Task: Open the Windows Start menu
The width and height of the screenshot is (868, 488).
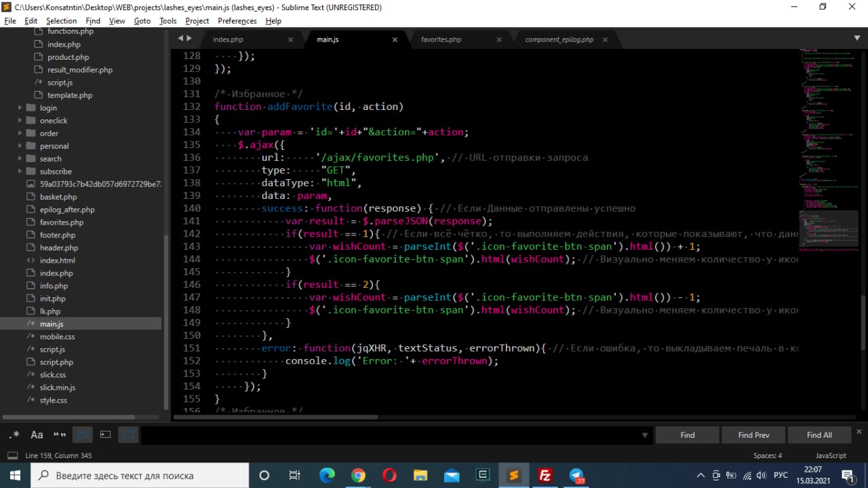Action: coord(16,475)
